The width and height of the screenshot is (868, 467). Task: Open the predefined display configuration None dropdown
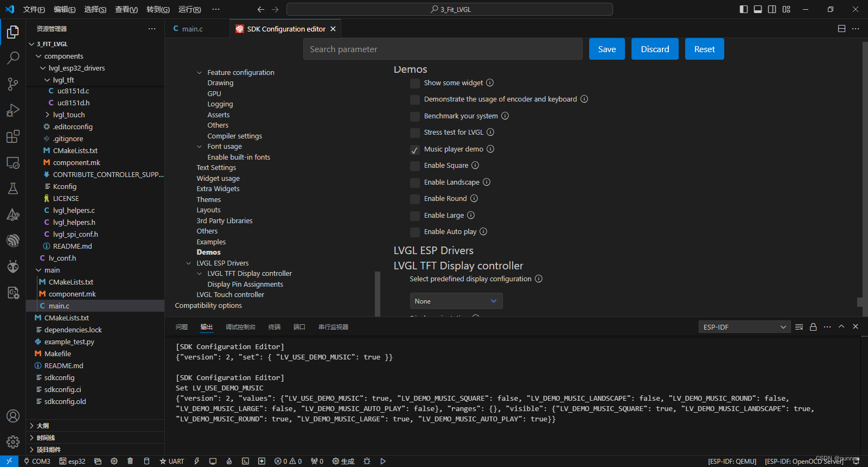tap(456, 301)
